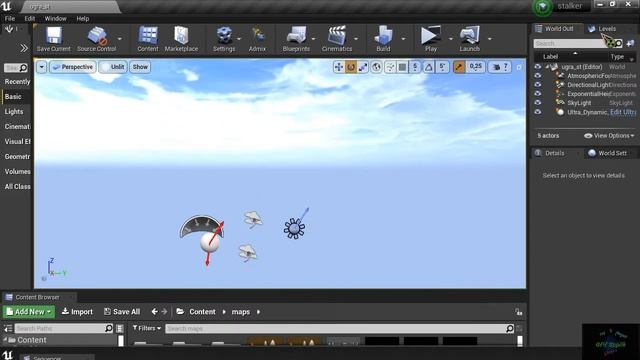Click the Content Browser lock icon
640x360 pixels.
(519, 312)
